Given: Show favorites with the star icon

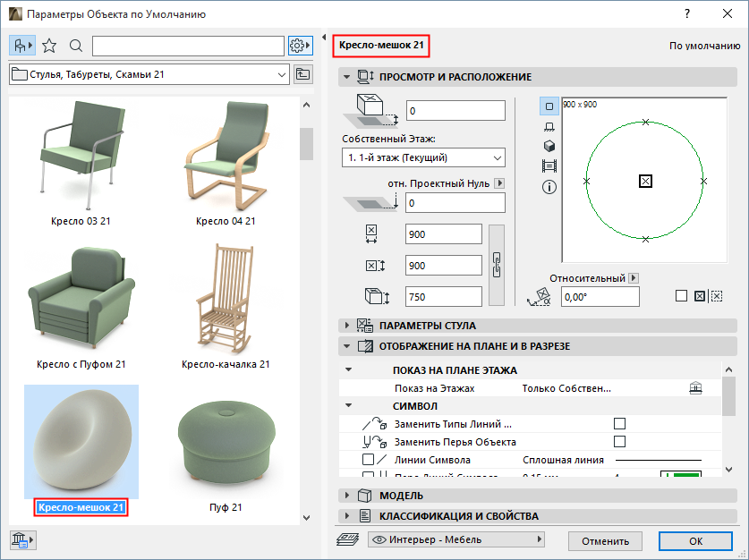Looking at the screenshot, I should [49, 46].
